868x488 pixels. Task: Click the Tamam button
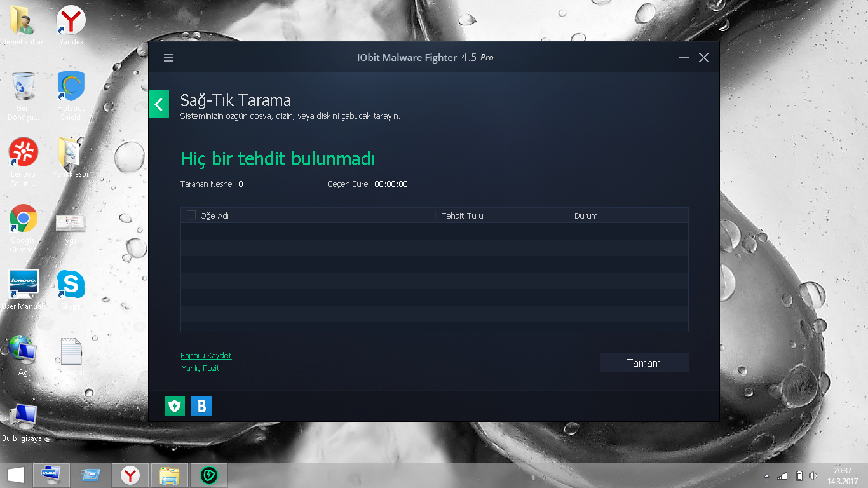(x=644, y=363)
